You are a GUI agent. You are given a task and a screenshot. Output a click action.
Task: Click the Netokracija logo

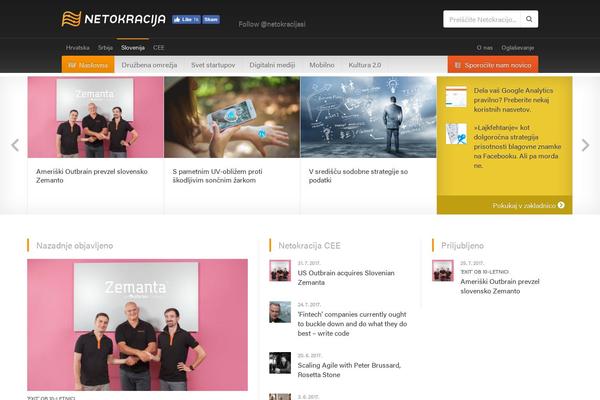[114, 19]
